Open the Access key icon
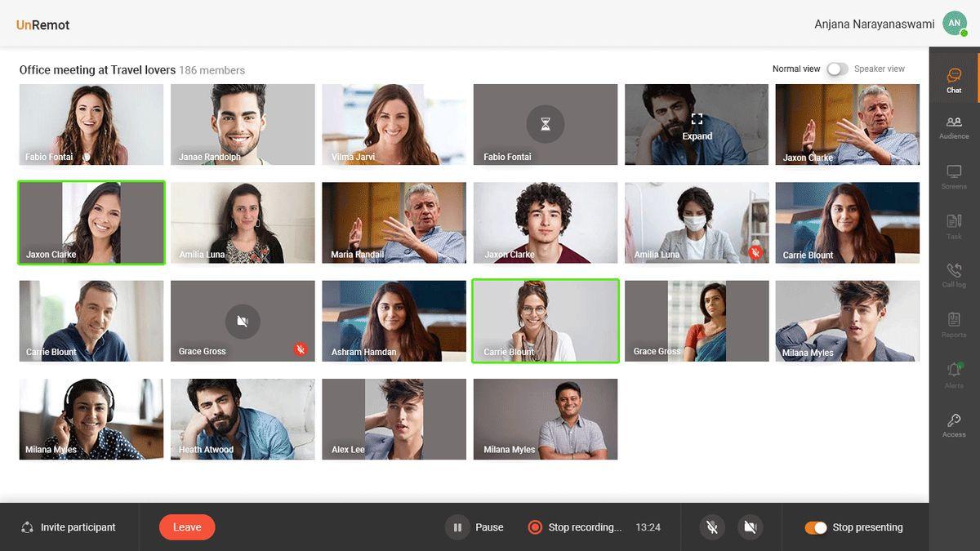980x551 pixels. tap(954, 424)
